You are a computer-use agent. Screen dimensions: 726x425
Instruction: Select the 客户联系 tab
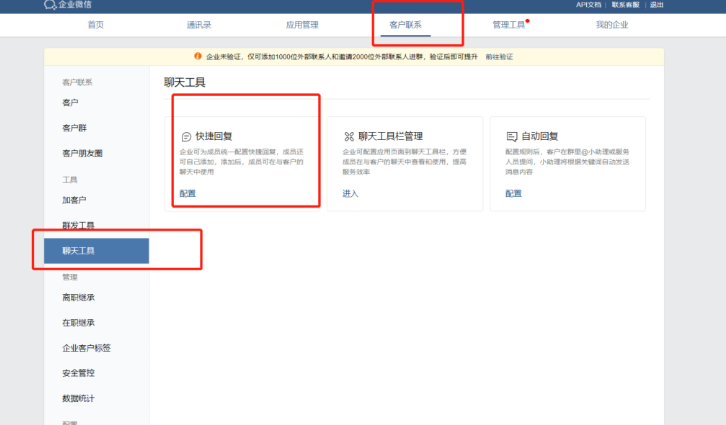click(405, 23)
